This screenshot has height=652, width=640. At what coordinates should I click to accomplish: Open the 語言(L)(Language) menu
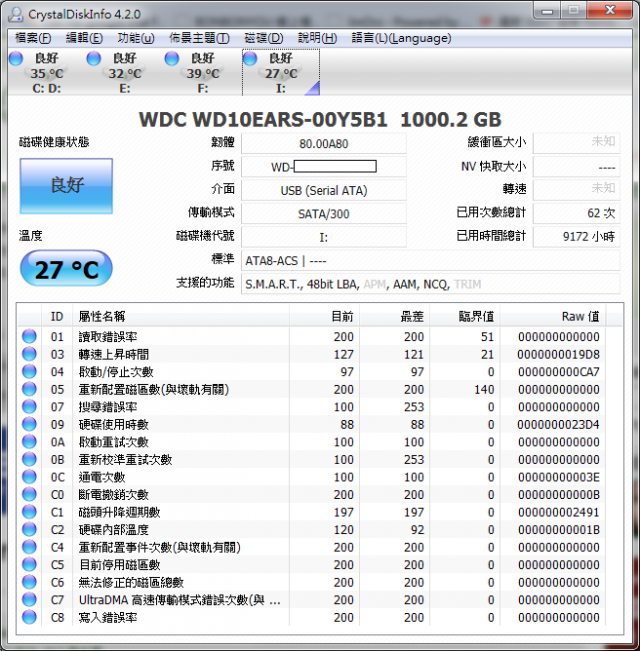pyautogui.click(x=401, y=38)
